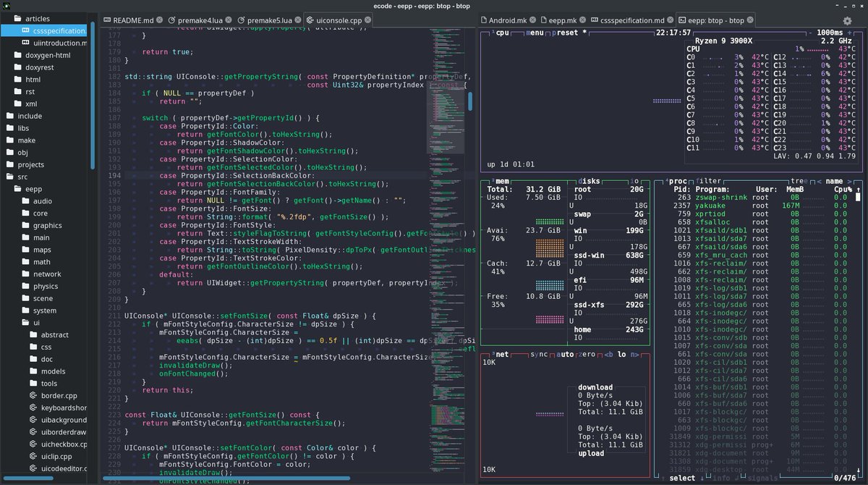The image size is (868, 485).
Task: Click the folder icon beside graphics
Action: (x=26, y=225)
